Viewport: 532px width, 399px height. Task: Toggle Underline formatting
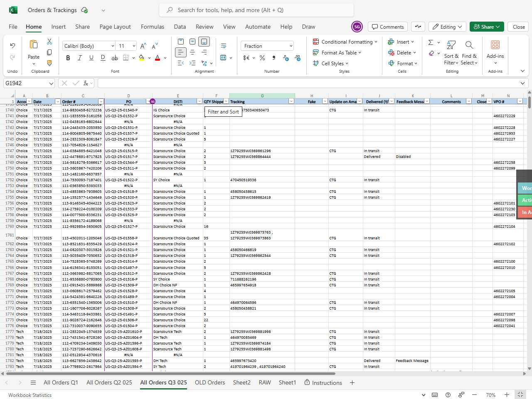click(91, 58)
